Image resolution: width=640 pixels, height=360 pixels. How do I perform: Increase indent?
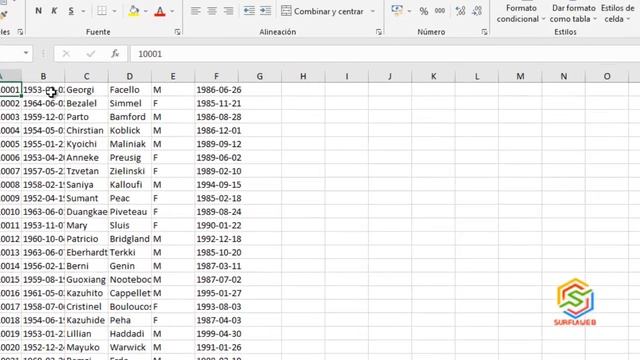(x=266, y=11)
